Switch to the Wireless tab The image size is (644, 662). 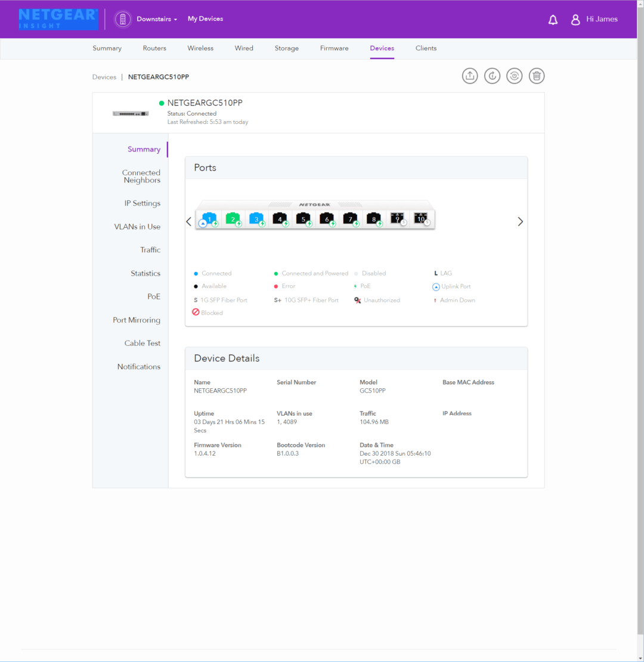200,48
